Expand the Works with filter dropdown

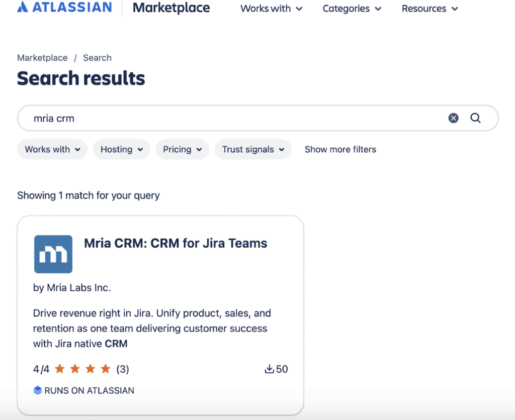coord(52,149)
